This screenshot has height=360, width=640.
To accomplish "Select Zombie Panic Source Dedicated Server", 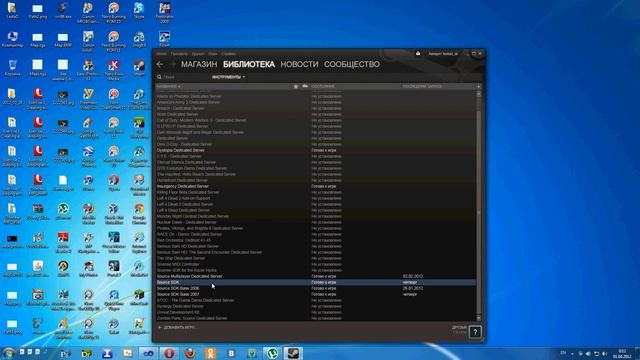I will coord(316,318).
